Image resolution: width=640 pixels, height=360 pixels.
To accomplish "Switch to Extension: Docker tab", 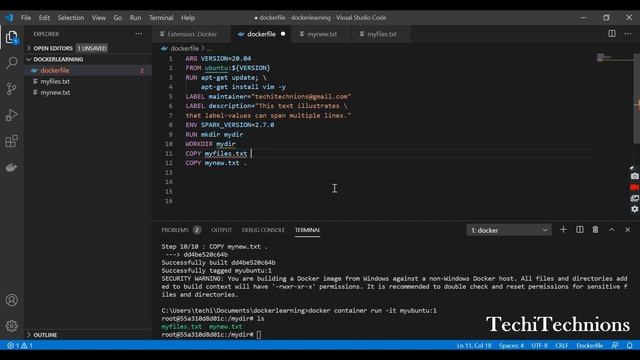I will (x=191, y=34).
